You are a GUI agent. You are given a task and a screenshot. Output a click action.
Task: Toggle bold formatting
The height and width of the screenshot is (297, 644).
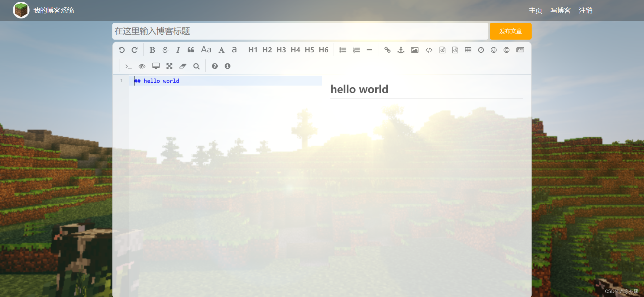pyautogui.click(x=152, y=50)
